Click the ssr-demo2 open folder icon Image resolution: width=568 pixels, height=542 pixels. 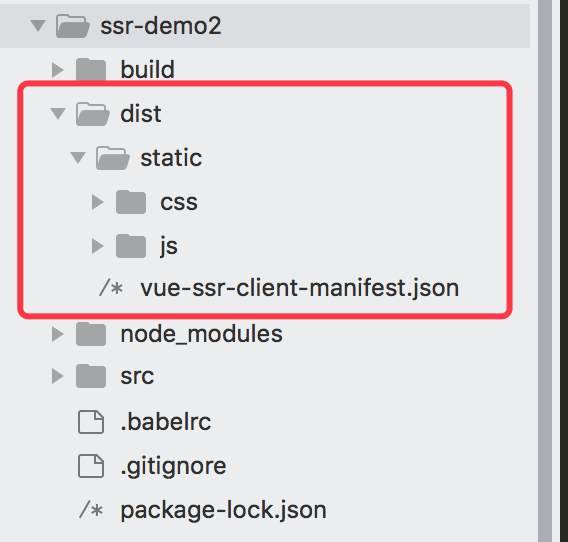(72, 26)
